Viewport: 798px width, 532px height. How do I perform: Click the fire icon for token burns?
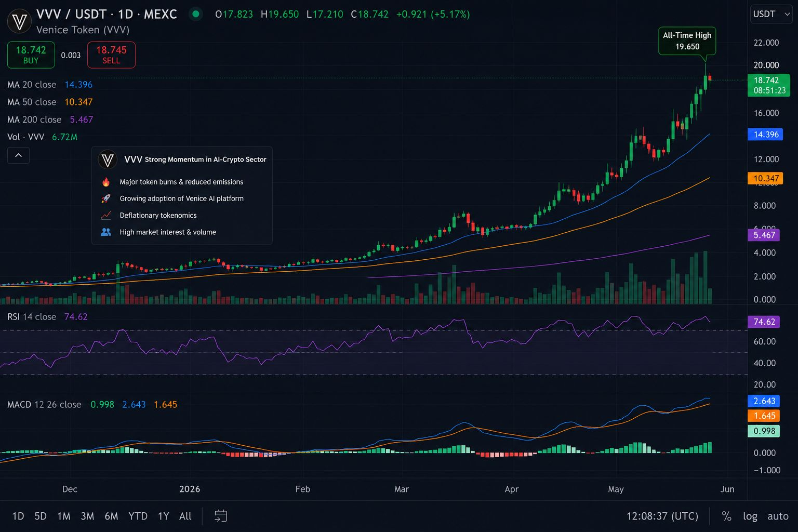106,182
